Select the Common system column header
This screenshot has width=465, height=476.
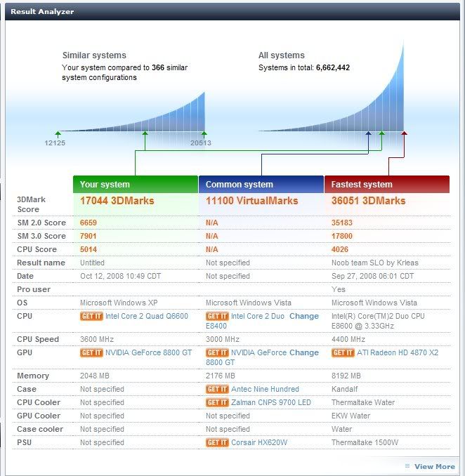(x=261, y=185)
